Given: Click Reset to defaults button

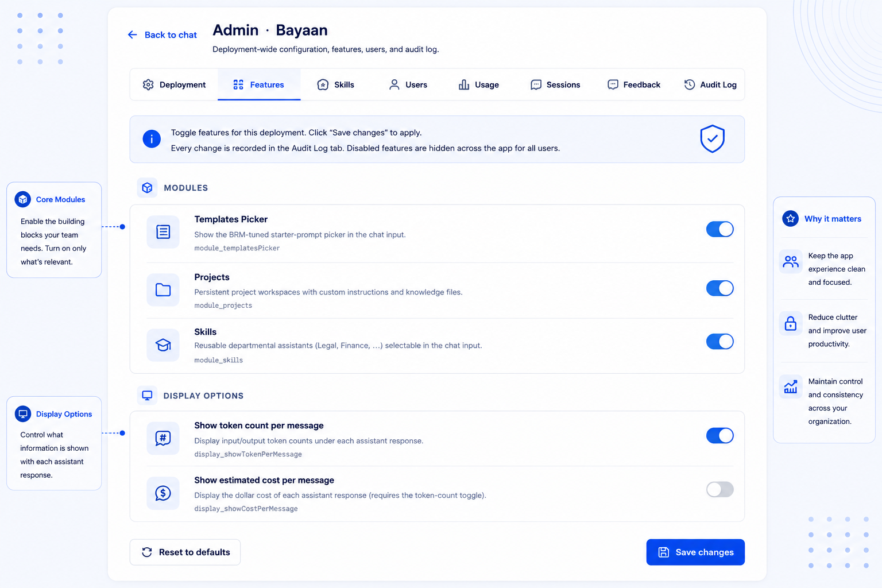Looking at the screenshot, I should (185, 552).
